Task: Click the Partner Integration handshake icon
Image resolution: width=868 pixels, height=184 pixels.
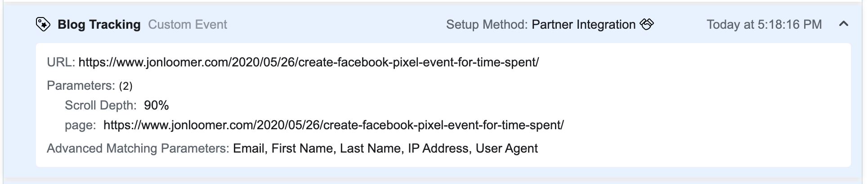Action: pyautogui.click(x=647, y=24)
